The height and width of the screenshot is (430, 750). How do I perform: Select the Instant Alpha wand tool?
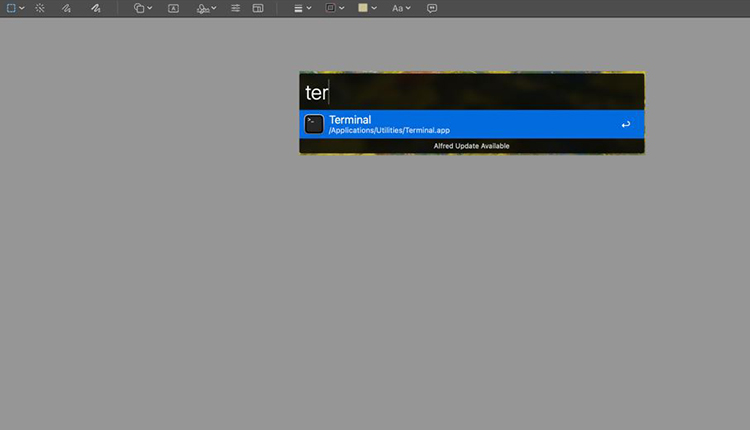click(x=40, y=8)
